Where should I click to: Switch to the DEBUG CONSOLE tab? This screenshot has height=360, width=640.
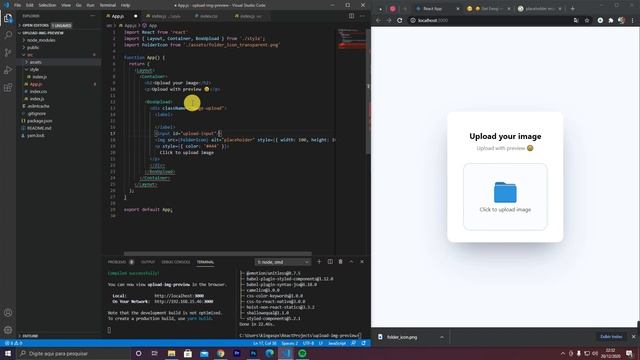point(176,262)
